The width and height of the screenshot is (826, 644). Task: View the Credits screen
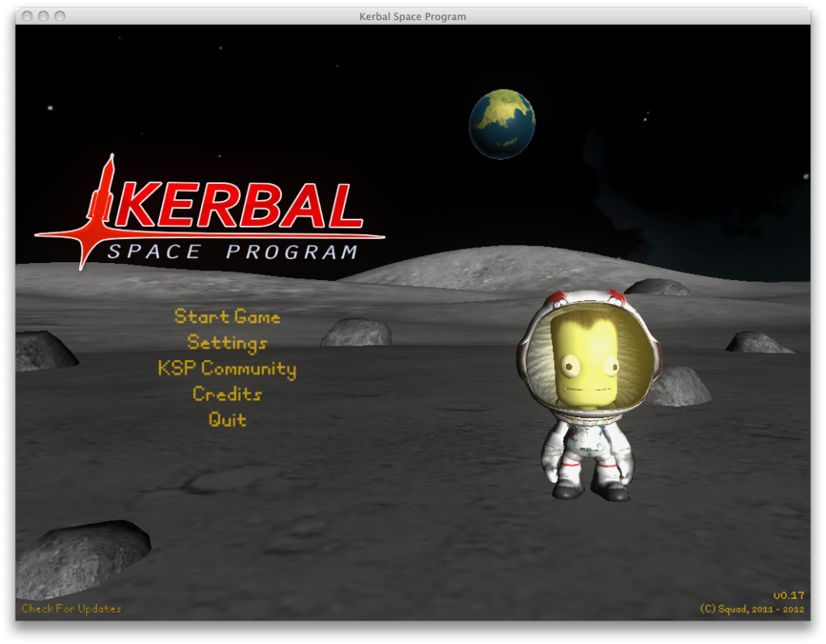(227, 394)
